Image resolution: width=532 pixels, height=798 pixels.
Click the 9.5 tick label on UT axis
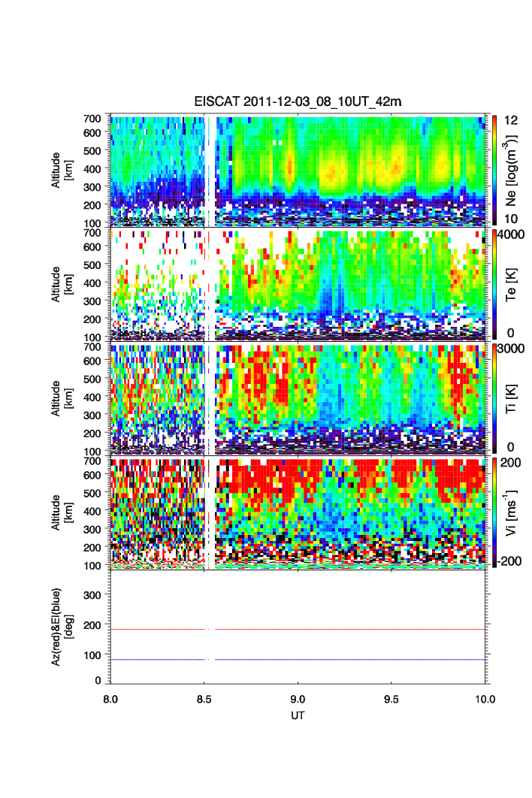click(392, 698)
